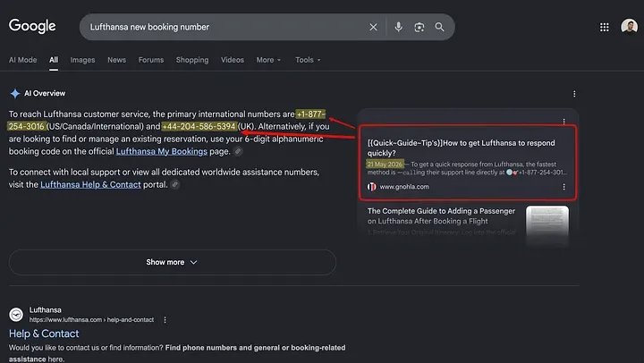
Task: Switch to Videos tab
Action: pyautogui.click(x=233, y=60)
